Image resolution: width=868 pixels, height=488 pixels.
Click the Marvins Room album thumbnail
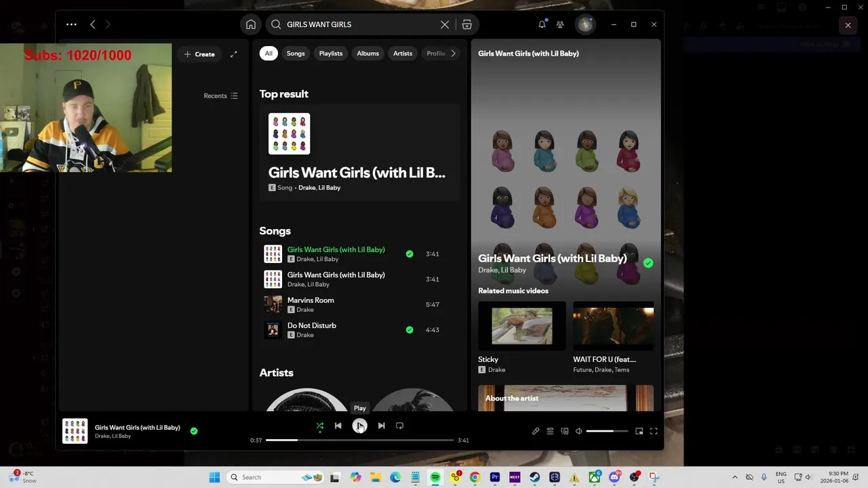tap(273, 304)
